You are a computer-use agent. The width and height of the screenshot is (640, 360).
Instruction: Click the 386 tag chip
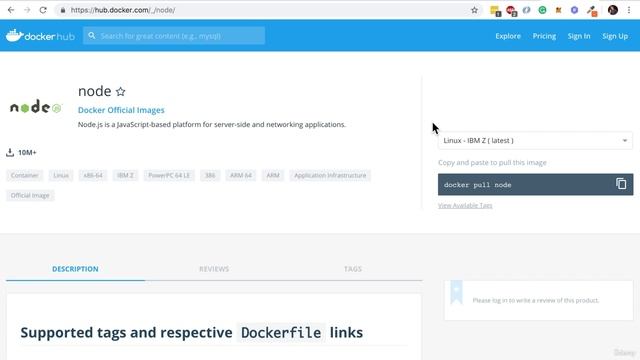[210, 176]
